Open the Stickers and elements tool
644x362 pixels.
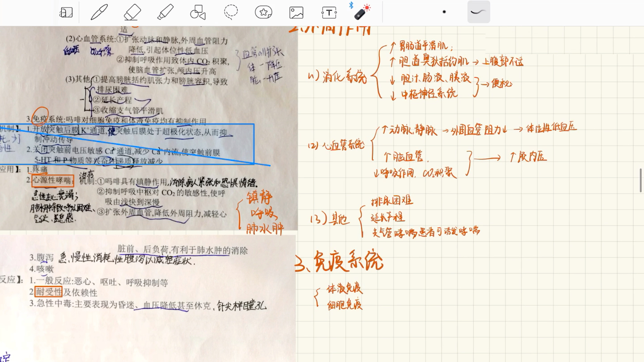tap(263, 13)
